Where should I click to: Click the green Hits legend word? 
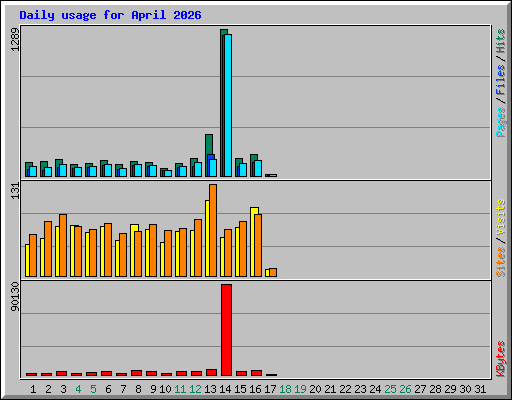[x=501, y=41]
